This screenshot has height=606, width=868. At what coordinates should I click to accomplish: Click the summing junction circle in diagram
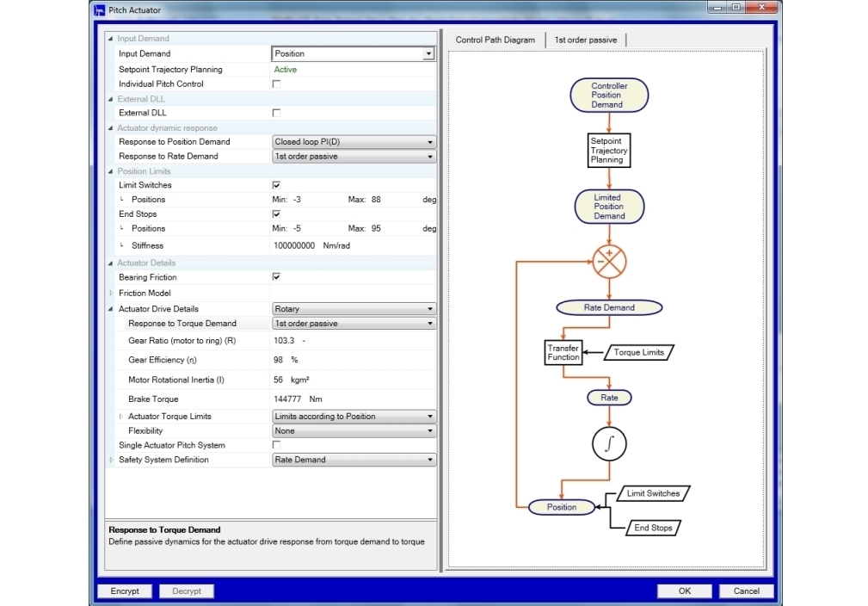[x=609, y=261]
